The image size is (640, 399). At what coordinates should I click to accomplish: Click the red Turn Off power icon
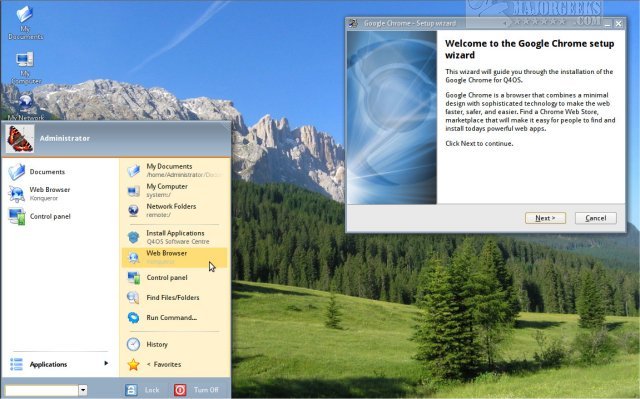click(x=180, y=390)
